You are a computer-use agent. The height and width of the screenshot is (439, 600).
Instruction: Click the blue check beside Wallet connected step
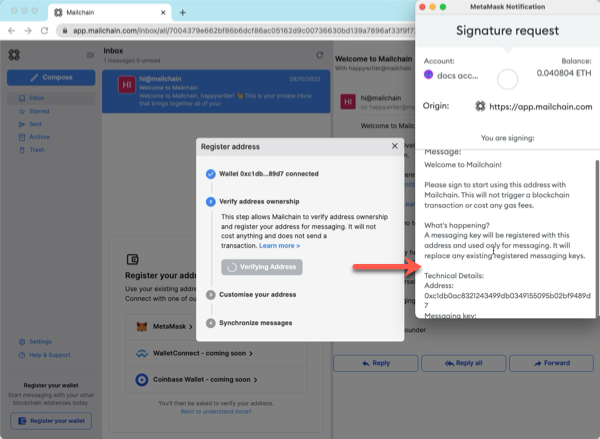tap(210, 174)
